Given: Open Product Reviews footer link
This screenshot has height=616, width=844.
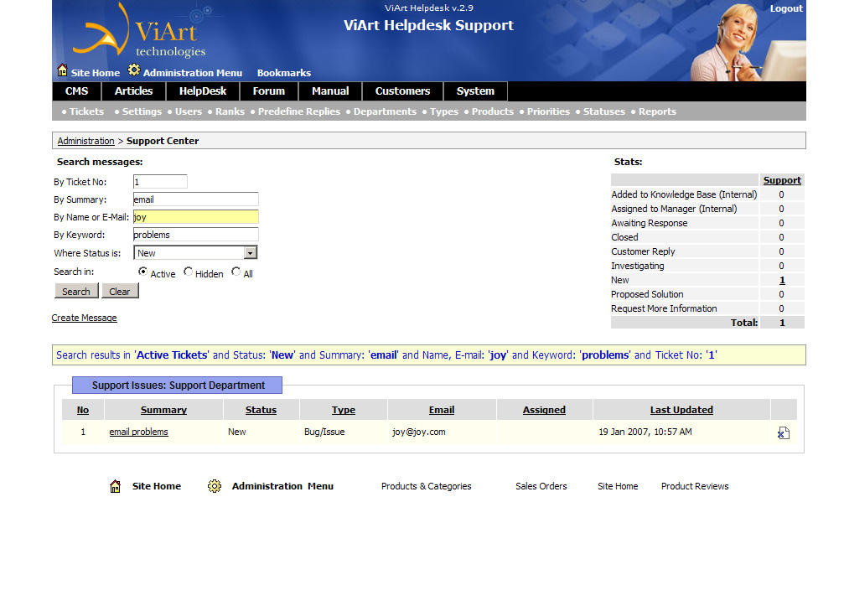Looking at the screenshot, I should click(x=695, y=486).
